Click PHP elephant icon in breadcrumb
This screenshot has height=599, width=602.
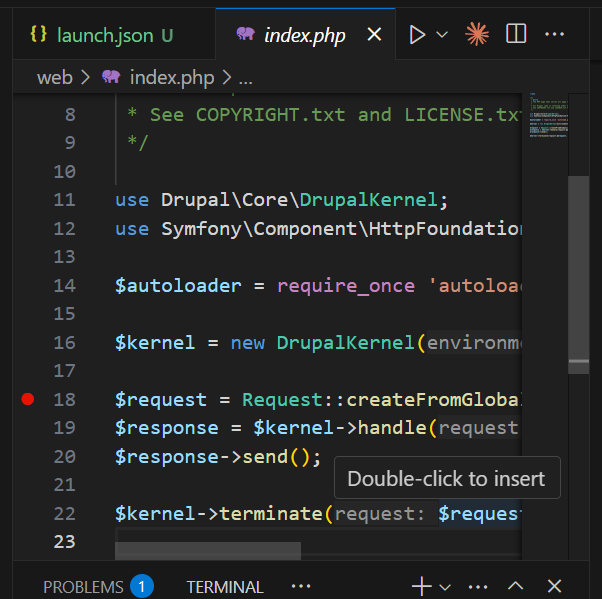(x=111, y=77)
